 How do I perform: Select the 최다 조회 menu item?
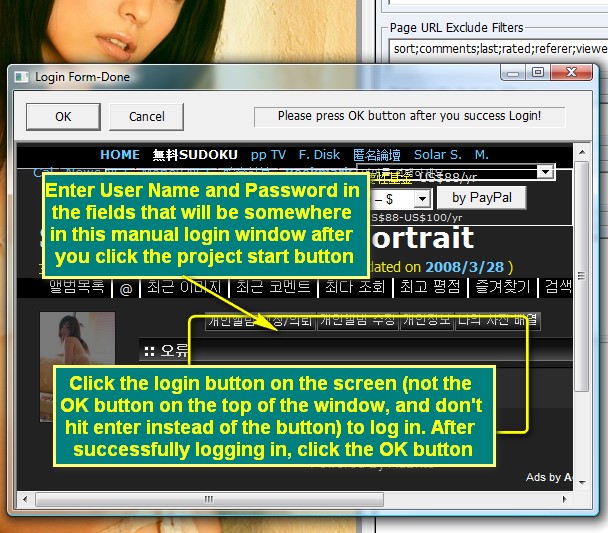pos(355,287)
